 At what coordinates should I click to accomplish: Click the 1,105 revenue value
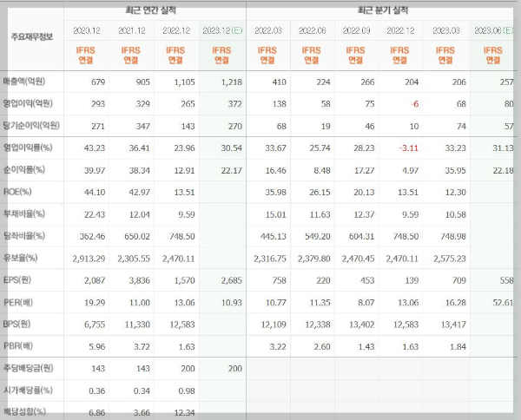pyautogui.click(x=184, y=82)
